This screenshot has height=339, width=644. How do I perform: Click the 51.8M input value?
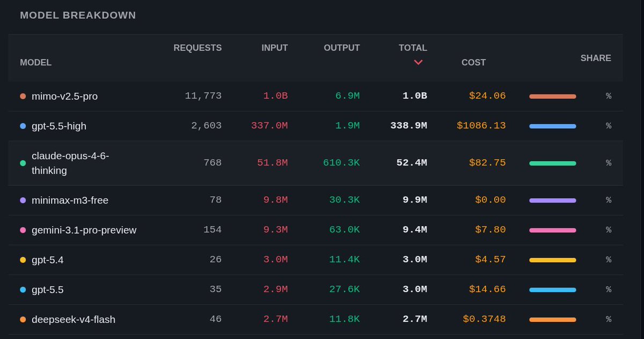click(x=273, y=163)
